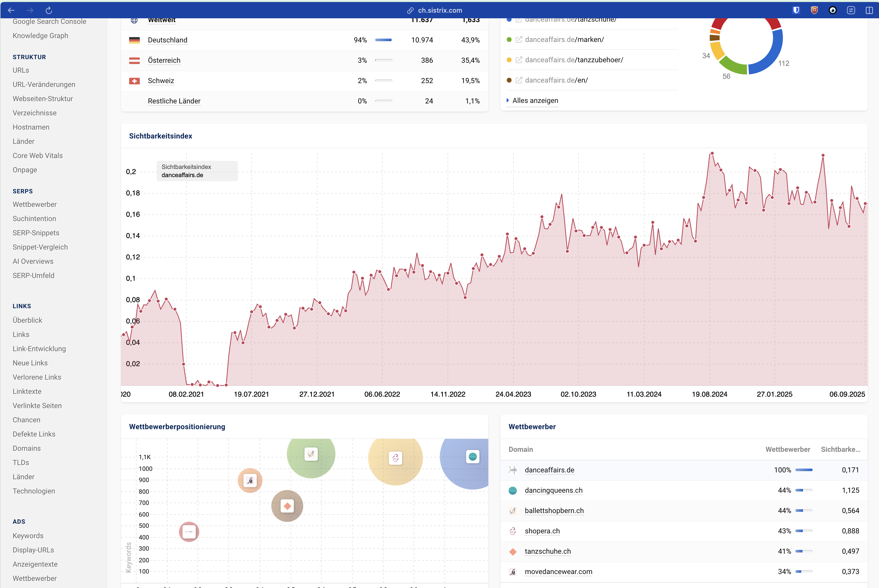Click the dancingqueens.ch bubble in the positioning chart
This screenshot has height=588, width=879.
click(x=472, y=457)
